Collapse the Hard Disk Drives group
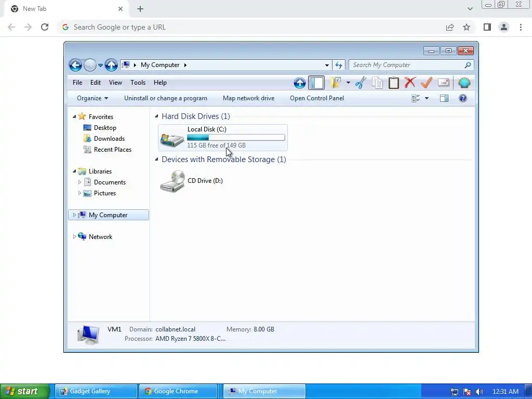This screenshot has width=532, height=399. point(156,116)
